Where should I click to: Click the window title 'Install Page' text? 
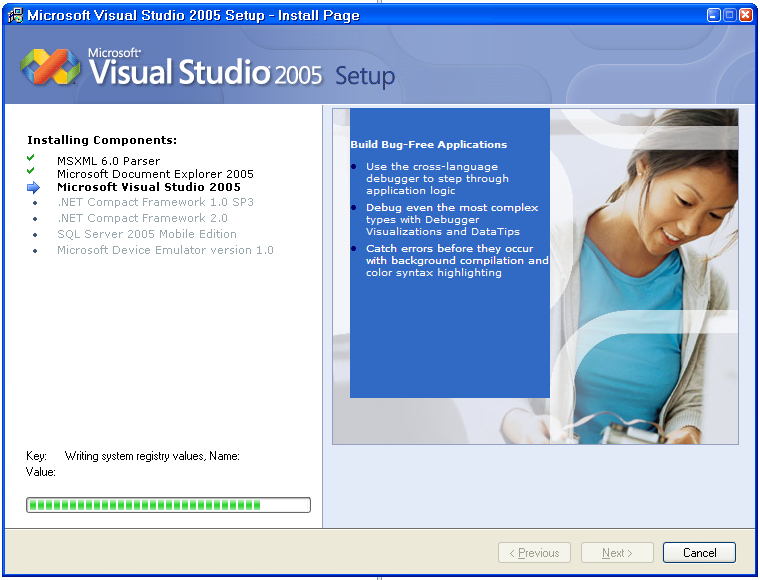318,16
